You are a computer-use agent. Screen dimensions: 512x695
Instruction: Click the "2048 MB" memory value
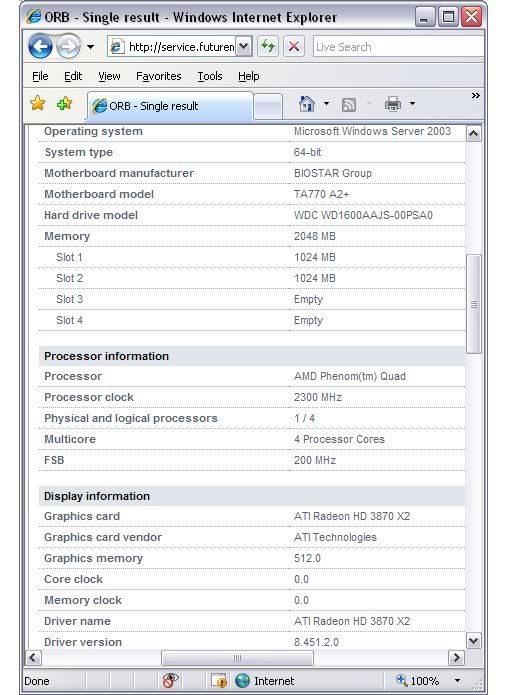[315, 236]
